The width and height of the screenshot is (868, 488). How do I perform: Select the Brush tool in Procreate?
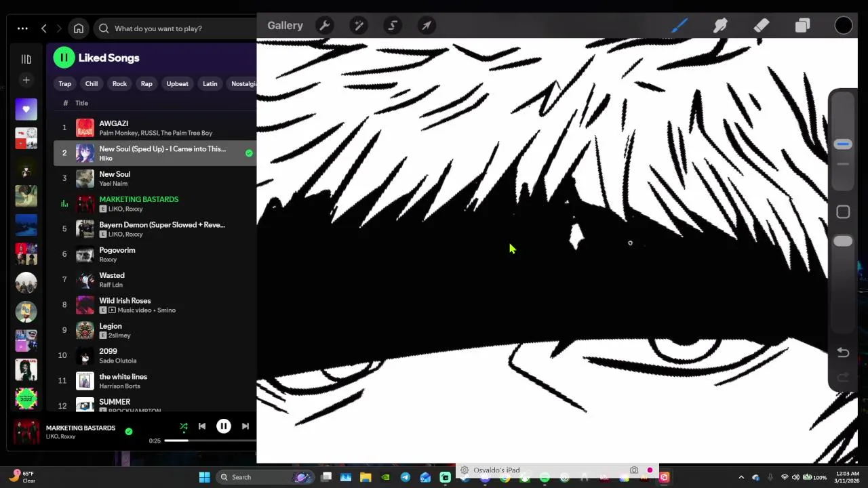(679, 26)
